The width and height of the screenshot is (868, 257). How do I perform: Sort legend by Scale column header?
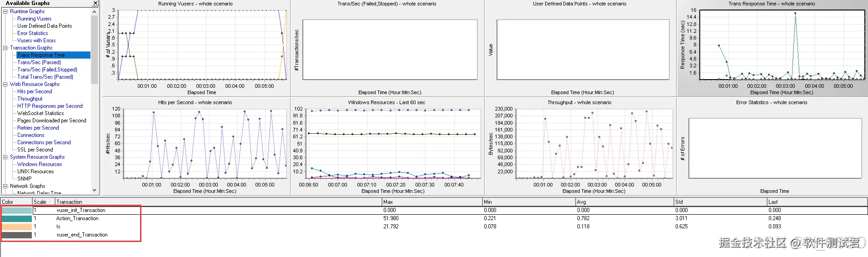point(43,202)
